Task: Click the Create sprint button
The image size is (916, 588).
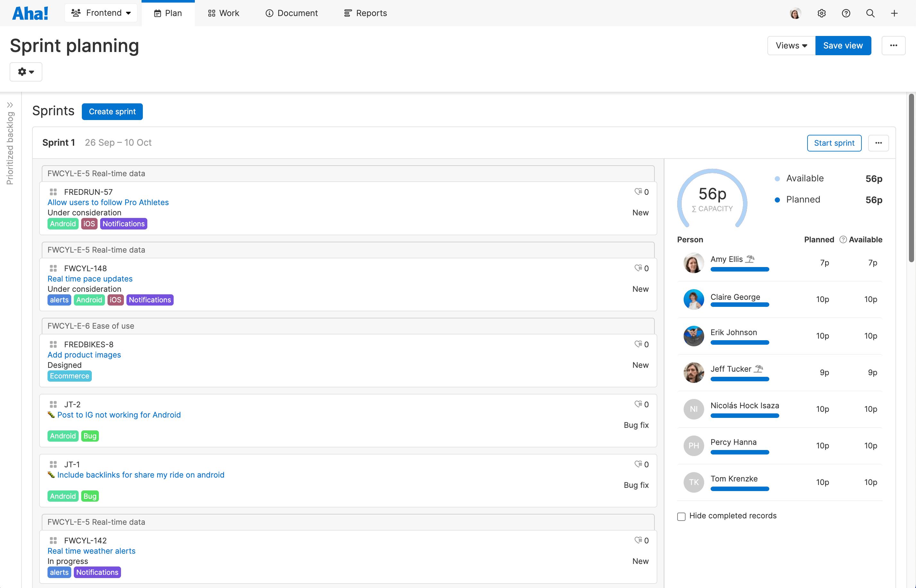Action: pyautogui.click(x=112, y=111)
